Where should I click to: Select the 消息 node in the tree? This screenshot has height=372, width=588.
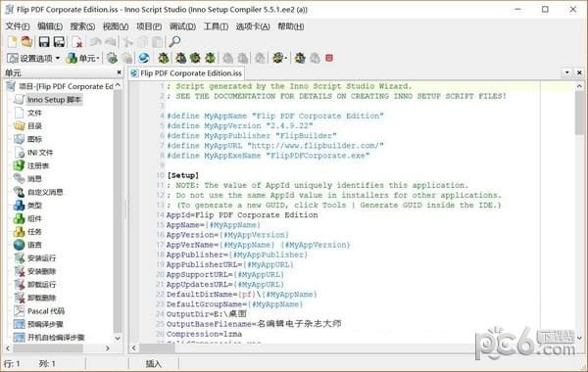(34, 179)
